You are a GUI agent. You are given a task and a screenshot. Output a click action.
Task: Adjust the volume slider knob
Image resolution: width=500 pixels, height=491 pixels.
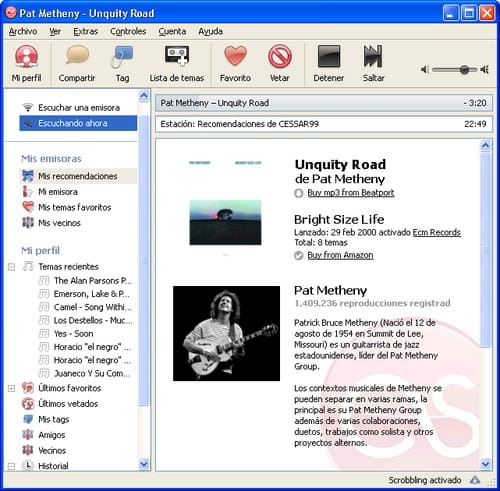(x=464, y=70)
